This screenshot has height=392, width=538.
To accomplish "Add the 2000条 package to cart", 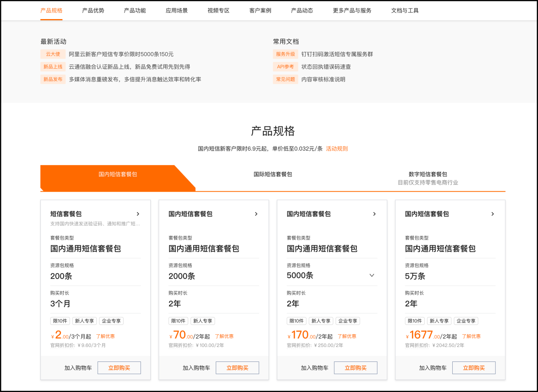I will (196, 368).
